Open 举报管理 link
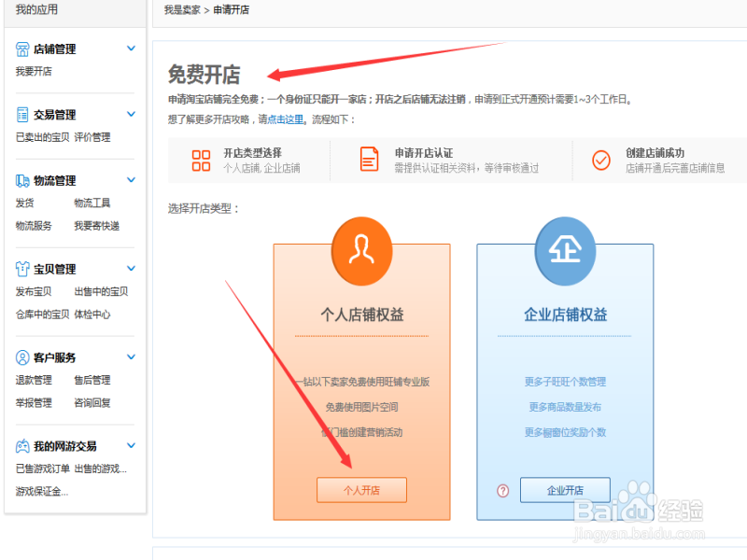747x560 pixels. (34, 403)
